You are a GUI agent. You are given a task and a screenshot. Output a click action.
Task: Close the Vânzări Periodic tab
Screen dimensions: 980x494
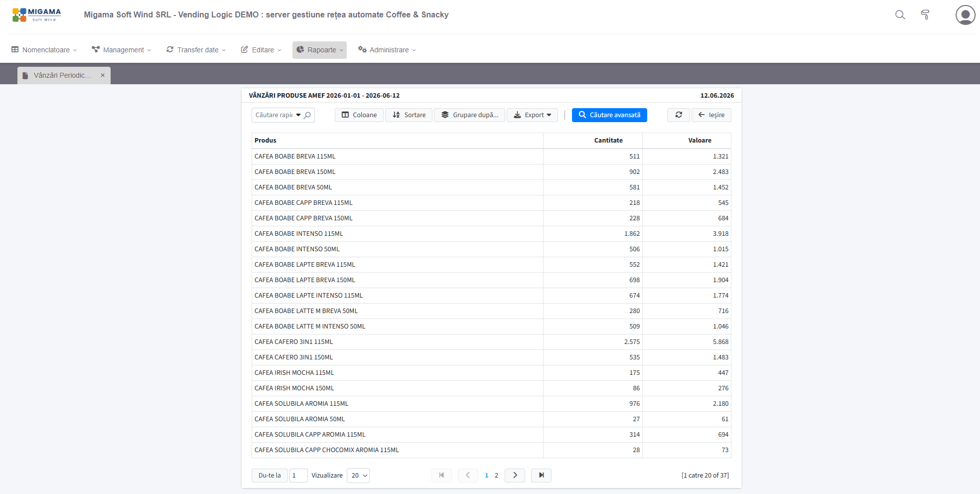click(x=103, y=75)
